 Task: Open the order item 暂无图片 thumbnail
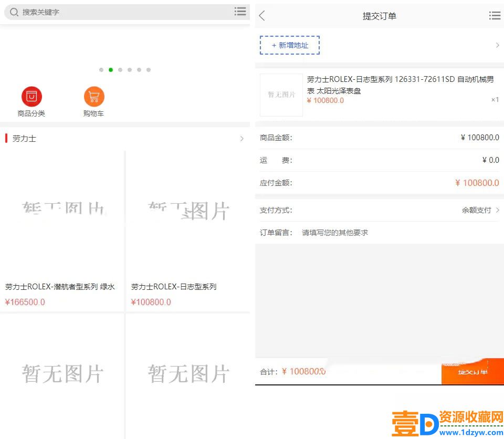click(x=281, y=95)
